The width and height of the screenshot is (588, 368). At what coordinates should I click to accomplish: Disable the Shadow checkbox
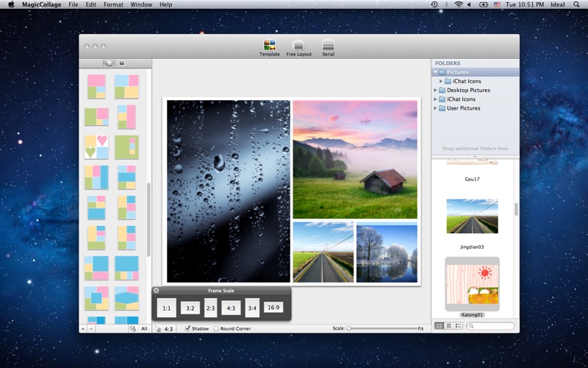(187, 328)
